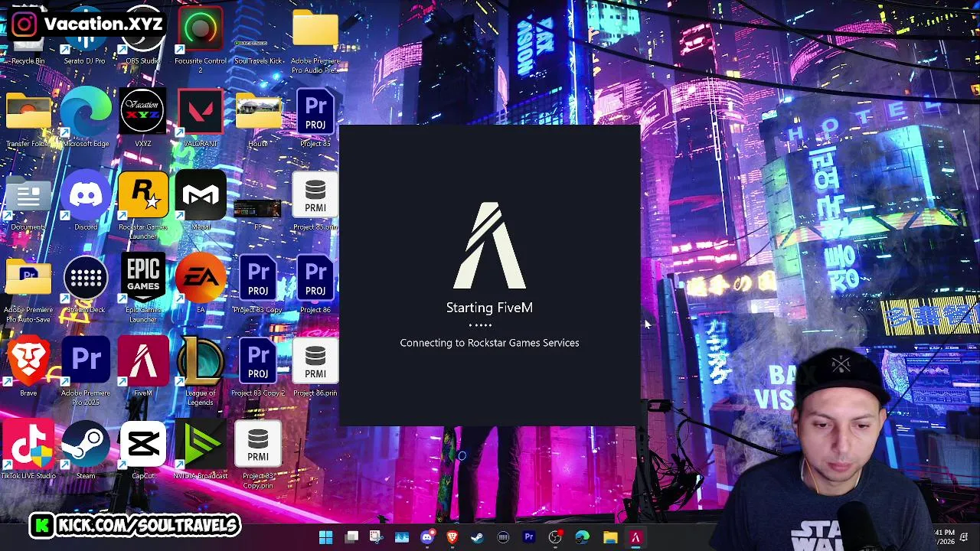Click the active FiveM taskbar button
This screenshot has height=551, width=980.
pos(635,537)
